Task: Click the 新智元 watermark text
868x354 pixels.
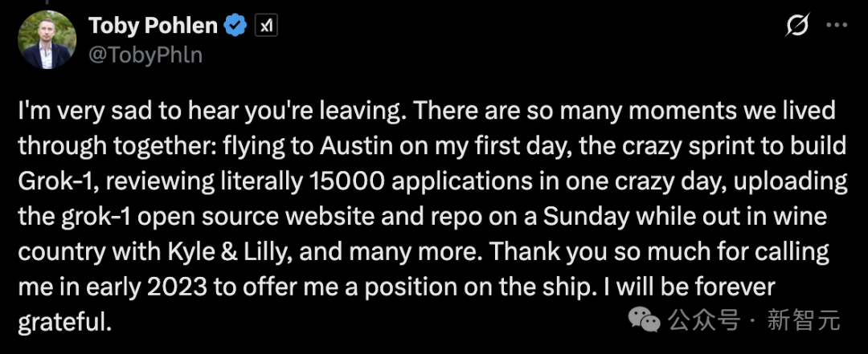Action: click(804, 319)
